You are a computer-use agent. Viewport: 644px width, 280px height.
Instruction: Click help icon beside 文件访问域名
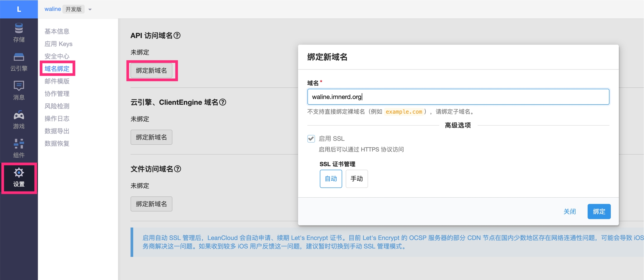[x=177, y=169]
